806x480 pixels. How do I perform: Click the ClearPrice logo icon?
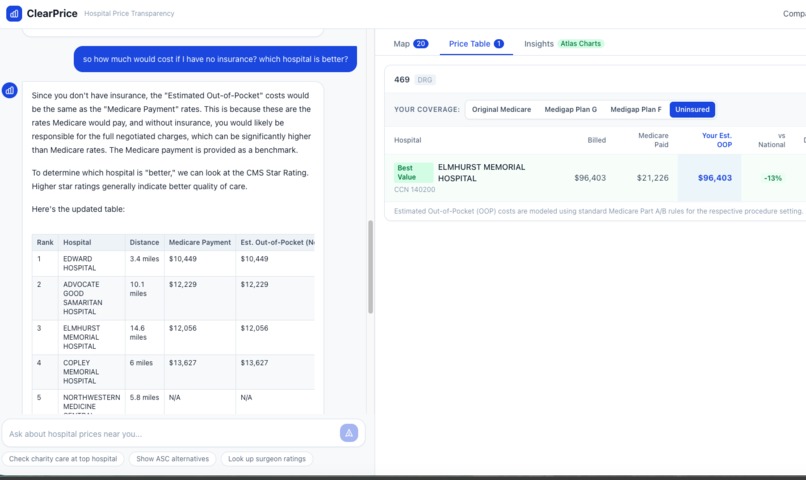pos(14,13)
